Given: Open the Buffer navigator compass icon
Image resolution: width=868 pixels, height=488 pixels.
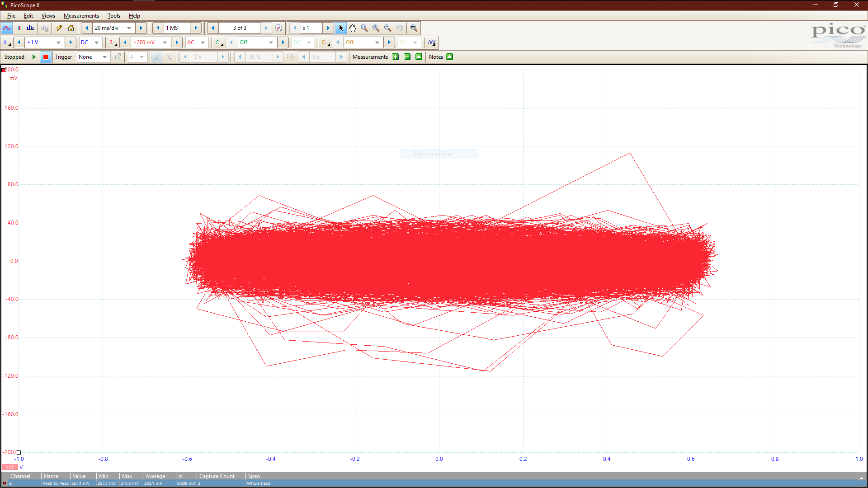Looking at the screenshot, I should pos(279,28).
